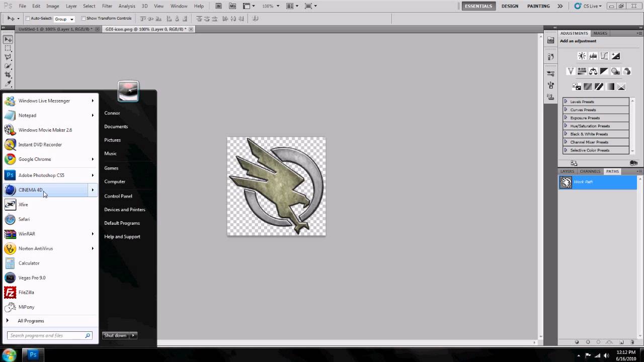This screenshot has height=362, width=644.
Task: Select the Move tool in the toolbox
Action: click(x=8, y=40)
